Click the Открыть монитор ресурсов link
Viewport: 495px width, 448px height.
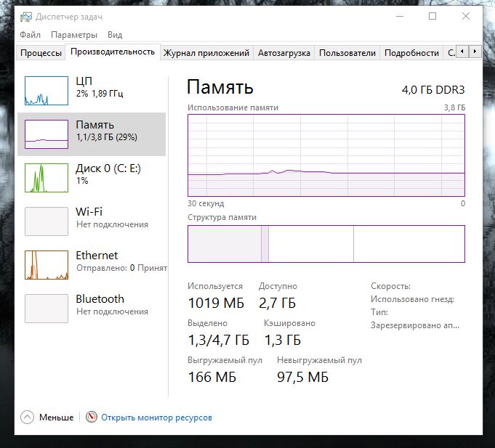(156, 418)
